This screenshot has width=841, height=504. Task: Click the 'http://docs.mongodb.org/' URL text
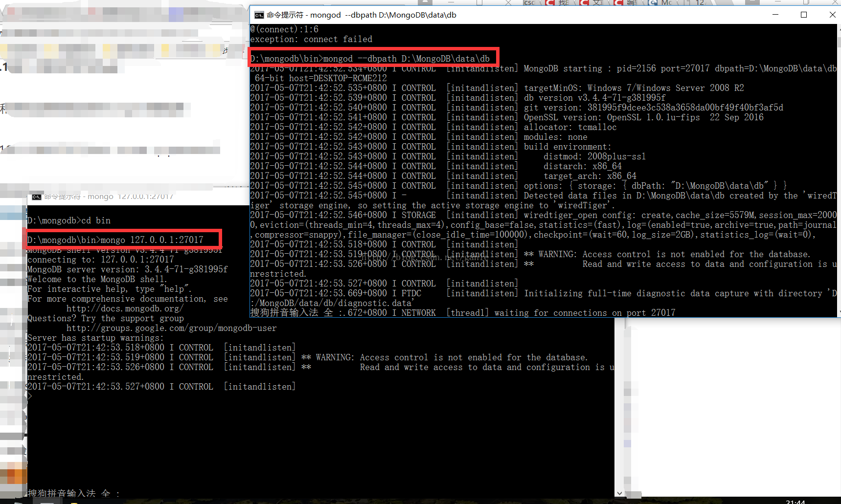point(125,308)
